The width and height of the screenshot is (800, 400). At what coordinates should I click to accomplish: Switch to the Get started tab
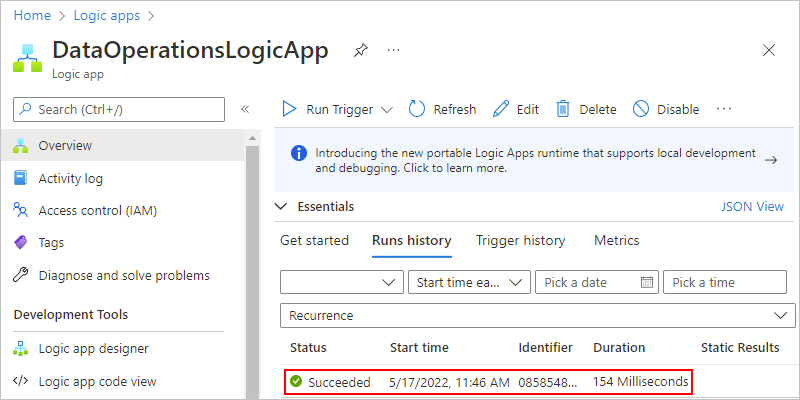(314, 240)
